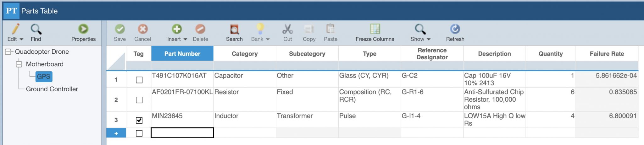Click the green Save checkmark icon

pos(119,29)
